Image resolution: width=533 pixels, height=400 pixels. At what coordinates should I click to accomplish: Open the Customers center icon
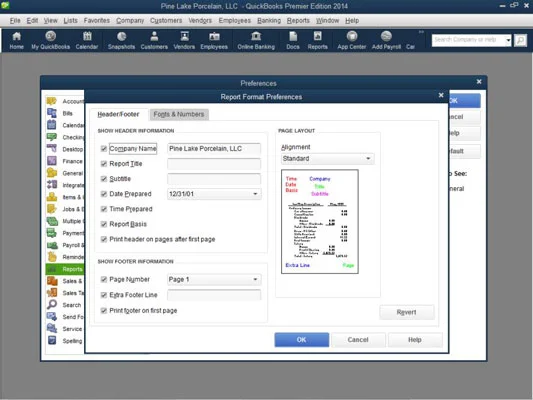tap(154, 40)
